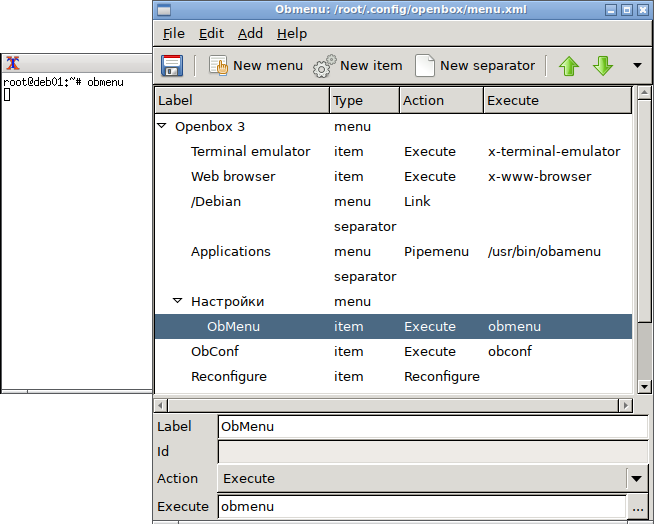The image size is (654, 524).
Task: Collapse the Openbox 3 tree node
Action: tap(162, 126)
